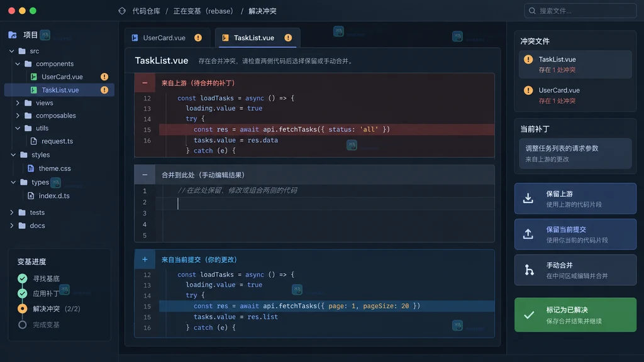This screenshot has width=644, height=362.
Task: Click warning badge on TaskList.vue tab
Action: point(288,38)
